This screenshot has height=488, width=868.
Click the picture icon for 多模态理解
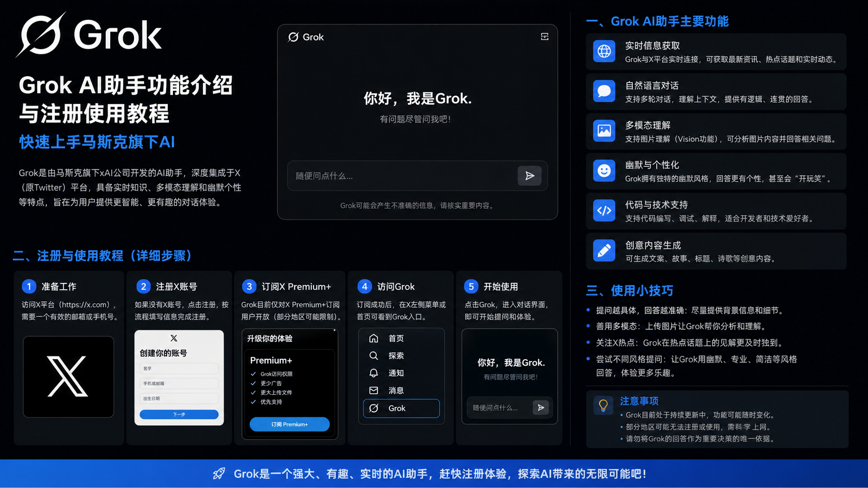point(604,131)
